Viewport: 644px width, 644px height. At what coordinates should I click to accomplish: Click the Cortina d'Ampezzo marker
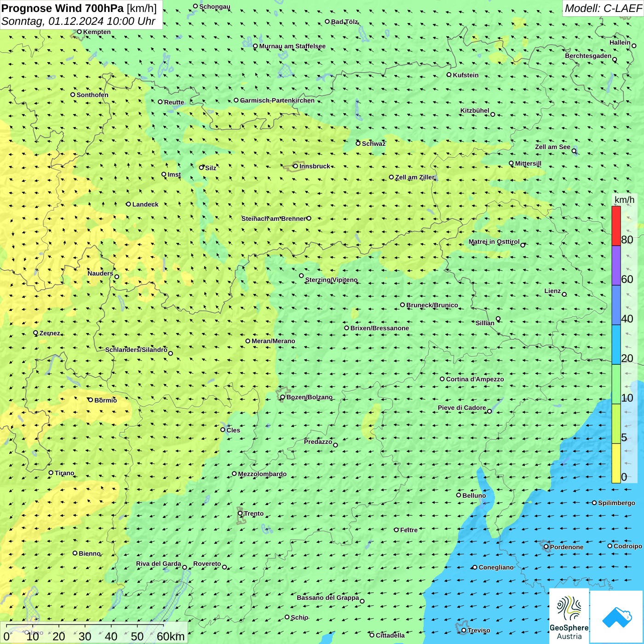click(442, 379)
